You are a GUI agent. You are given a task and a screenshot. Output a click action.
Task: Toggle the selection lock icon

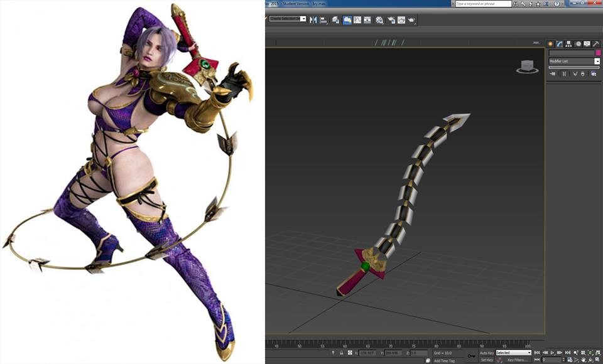coord(342,353)
